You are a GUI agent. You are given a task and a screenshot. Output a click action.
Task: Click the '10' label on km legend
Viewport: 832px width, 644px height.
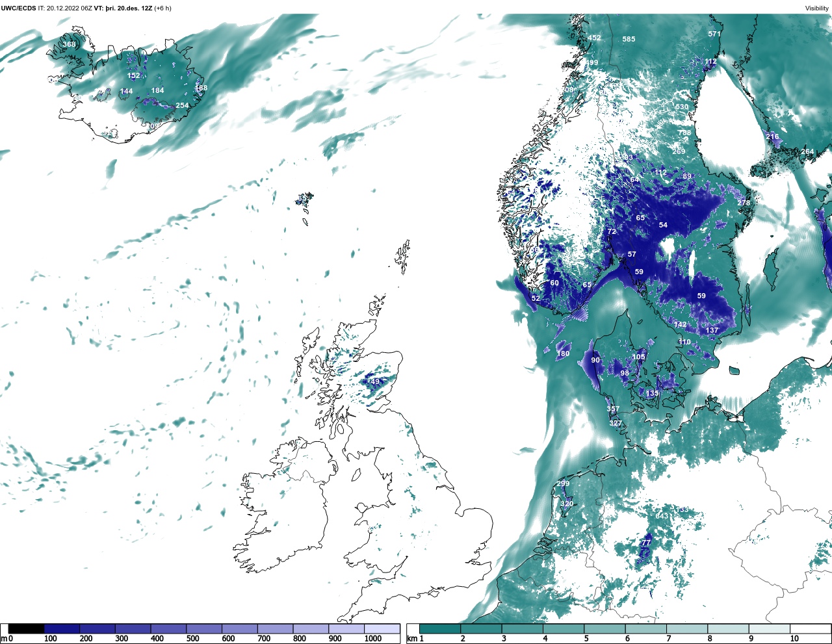coord(794,639)
